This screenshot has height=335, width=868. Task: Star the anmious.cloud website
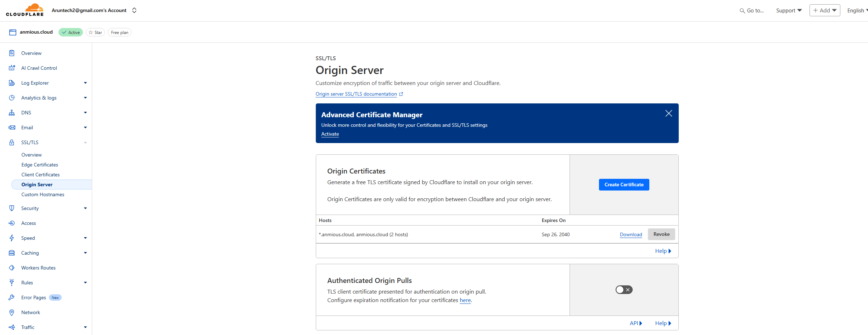(x=95, y=32)
